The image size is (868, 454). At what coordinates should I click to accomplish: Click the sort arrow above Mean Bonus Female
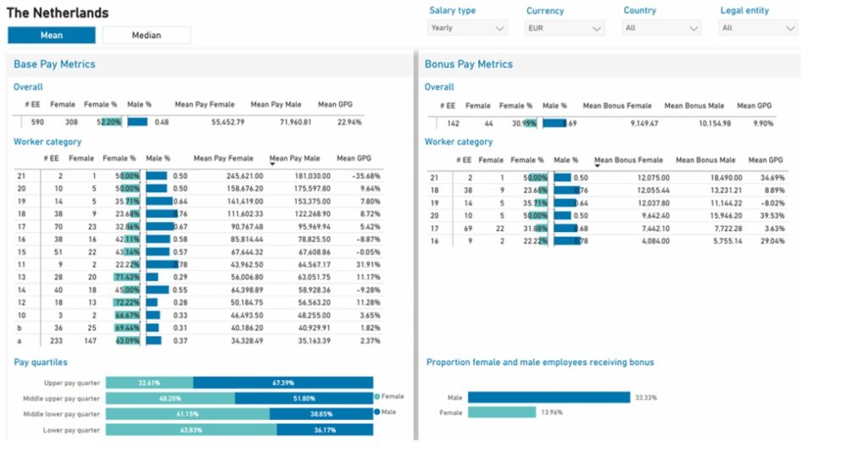tap(598, 166)
